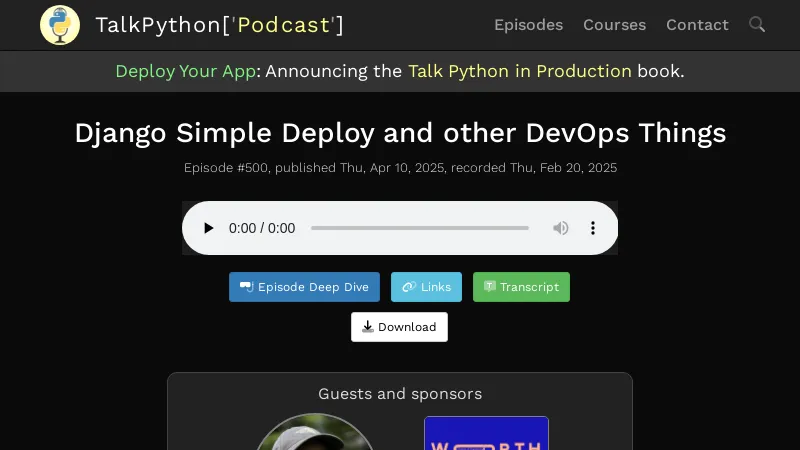
Task: Open the Courses menu item
Action: click(x=614, y=25)
